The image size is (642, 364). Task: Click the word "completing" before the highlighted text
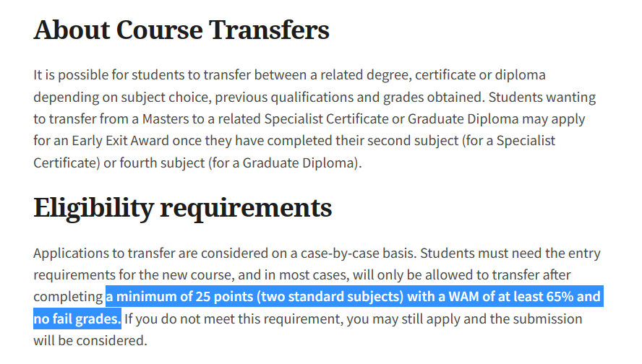pyautogui.click(x=68, y=297)
